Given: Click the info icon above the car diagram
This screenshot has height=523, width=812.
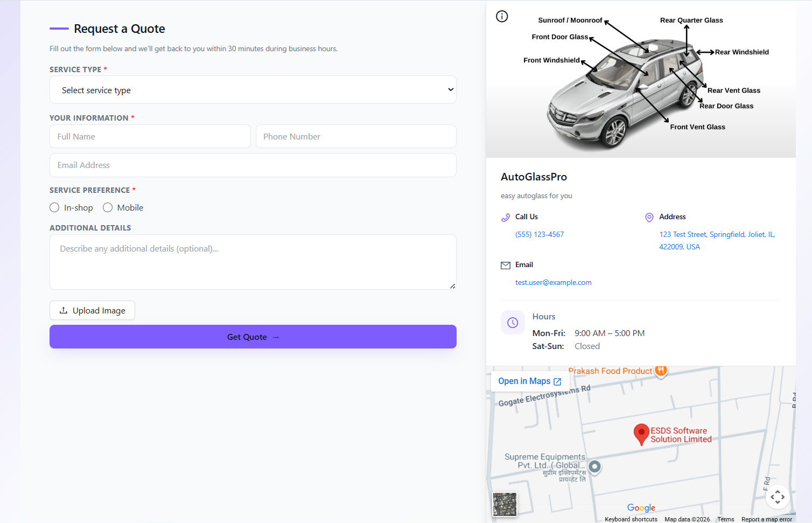Looking at the screenshot, I should 502,16.
